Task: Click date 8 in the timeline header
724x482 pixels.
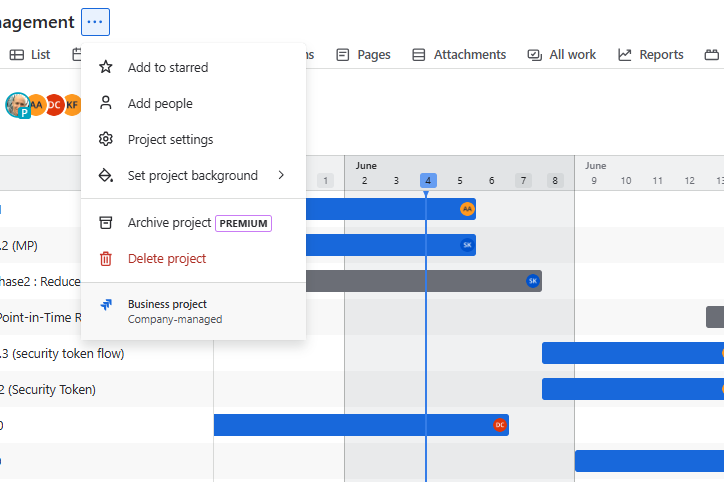Action: 555,181
